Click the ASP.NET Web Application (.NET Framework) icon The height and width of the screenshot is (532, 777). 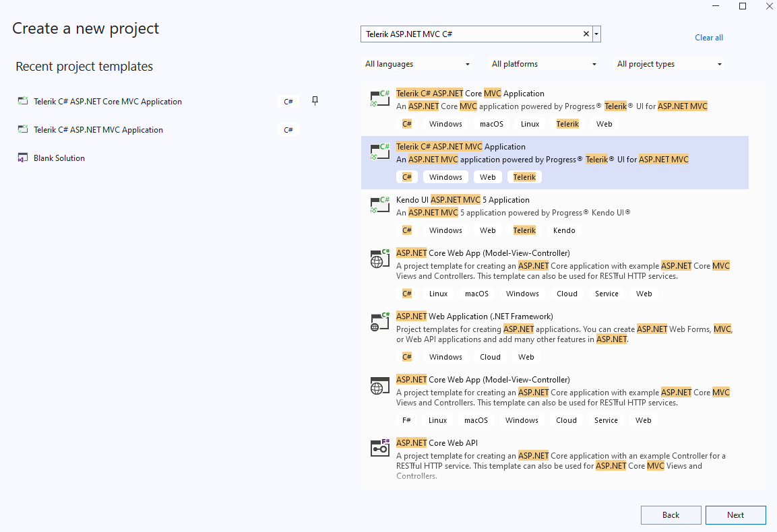(x=380, y=321)
